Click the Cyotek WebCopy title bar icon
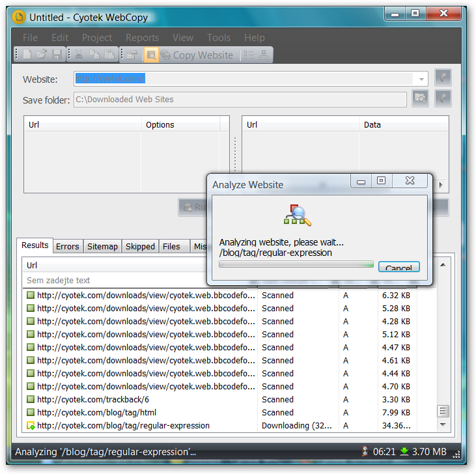Image resolution: width=476 pixels, height=474 pixels. pyautogui.click(x=19, y=17)
